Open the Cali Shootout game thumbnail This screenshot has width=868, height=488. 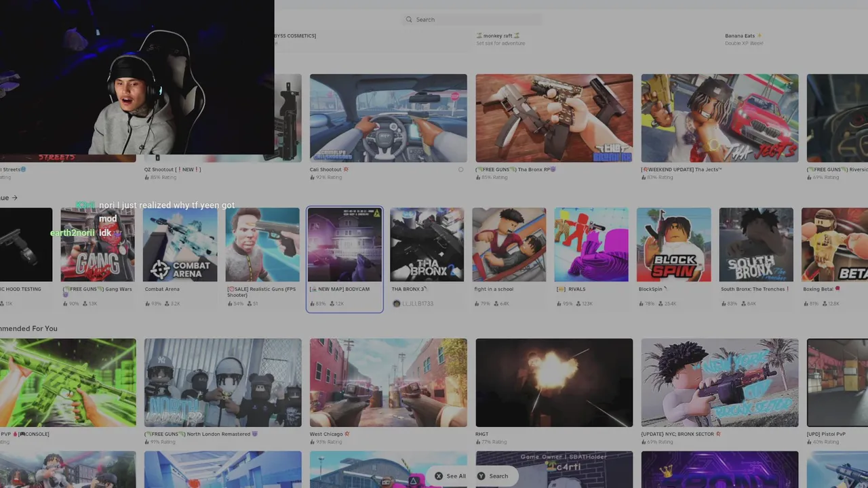pos(389,118)
